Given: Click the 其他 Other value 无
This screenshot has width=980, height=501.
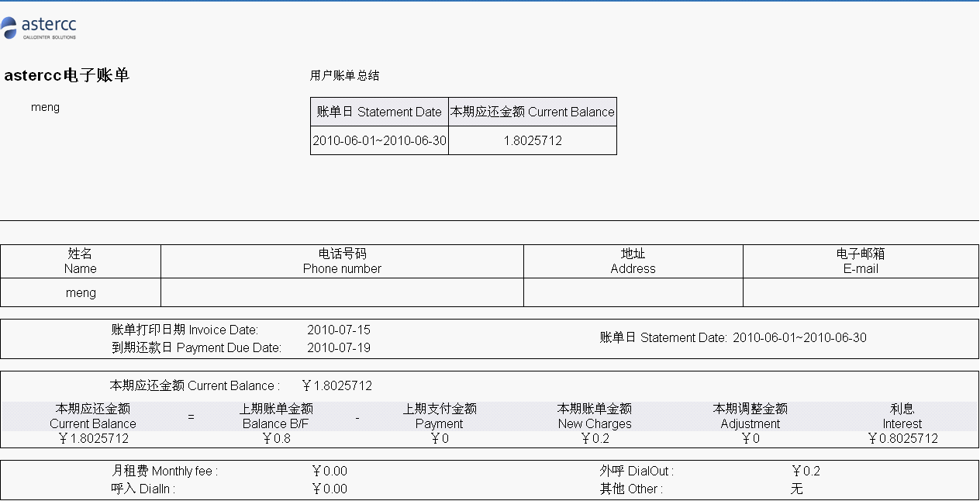Looking at the screenshot, I should click(797, 489).
